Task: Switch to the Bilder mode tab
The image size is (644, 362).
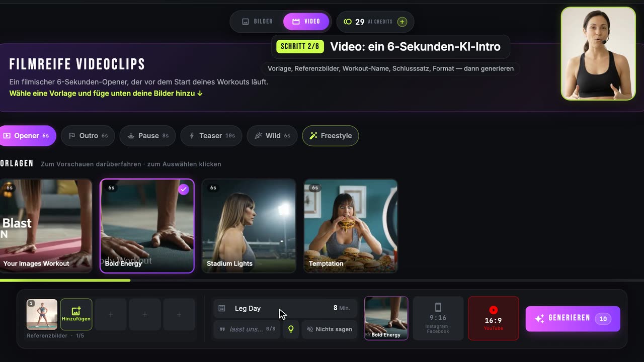Action: [258, 22]
